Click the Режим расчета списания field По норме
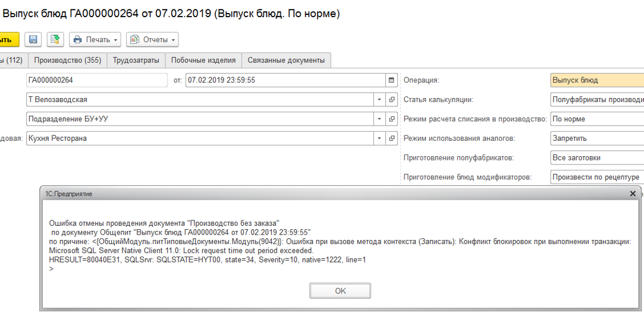The height and width of the screenshot is (313, 644). coord(597,119)
